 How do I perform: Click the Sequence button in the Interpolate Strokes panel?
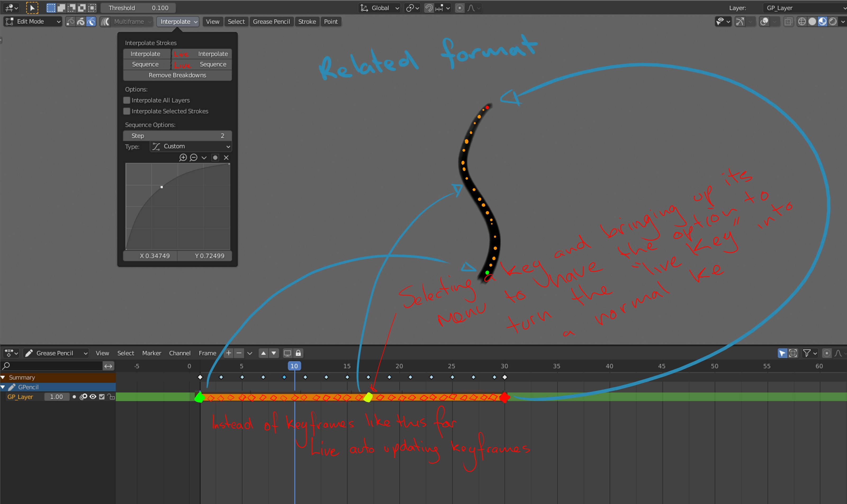[146, 64]
